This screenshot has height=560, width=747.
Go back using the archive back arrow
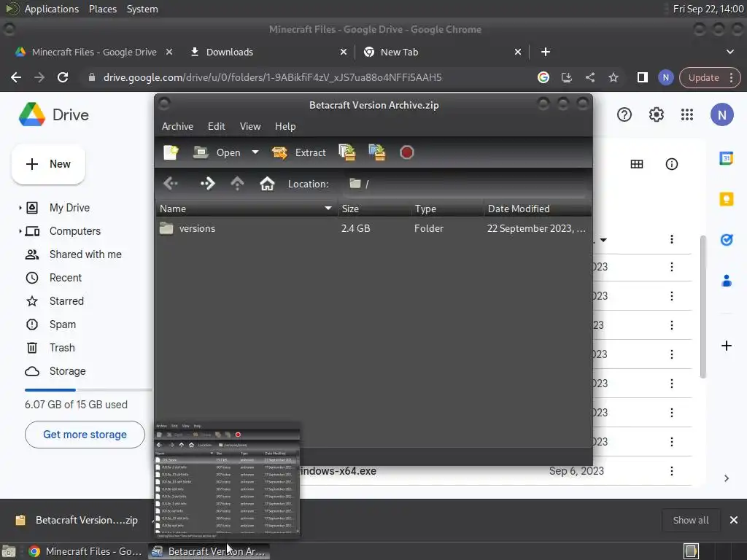(171, 183)
